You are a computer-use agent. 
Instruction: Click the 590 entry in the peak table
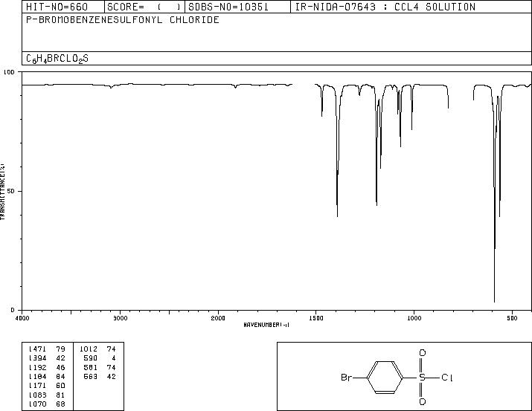91,358
